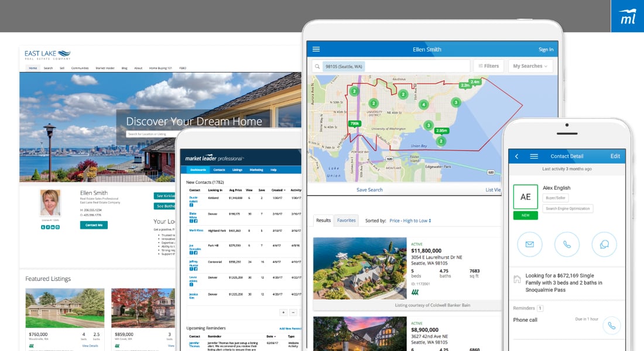This screenshot has height=351, width=644.
Task: Click the Instagram icon under Ellen Smith photo
Action: pyautogui.click(x=57, y=227)
